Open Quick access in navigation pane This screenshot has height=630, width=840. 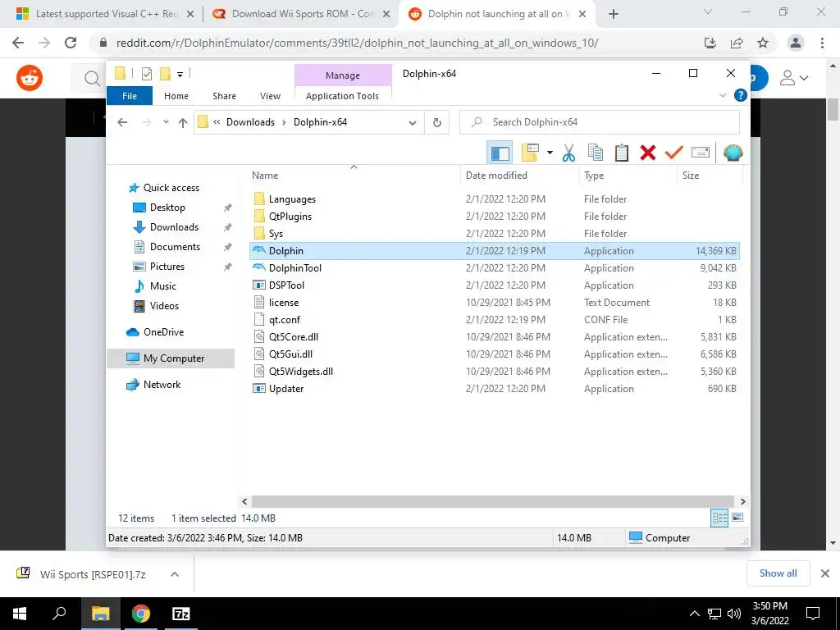tap(171, 188)
